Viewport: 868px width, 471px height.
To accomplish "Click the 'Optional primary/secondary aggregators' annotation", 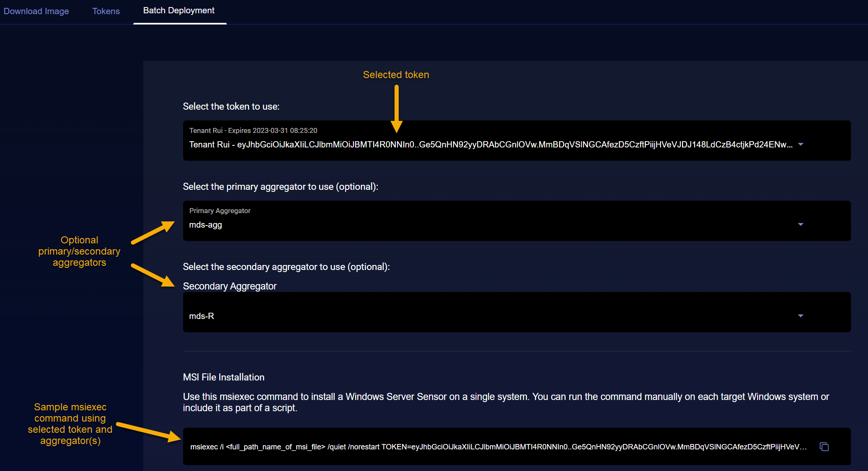I will pos(79,251).
